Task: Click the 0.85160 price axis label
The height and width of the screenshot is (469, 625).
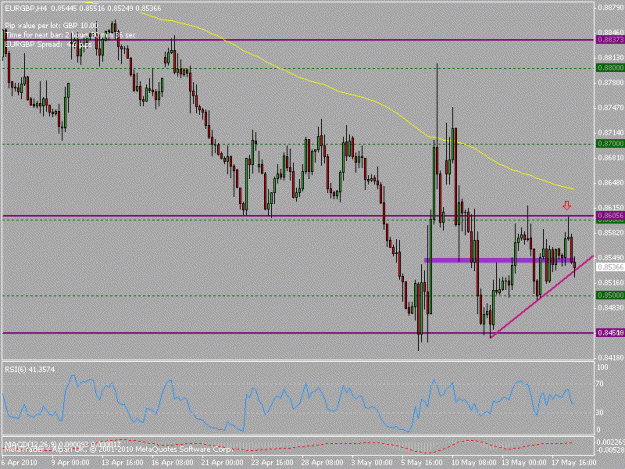Action: (611, 283)
